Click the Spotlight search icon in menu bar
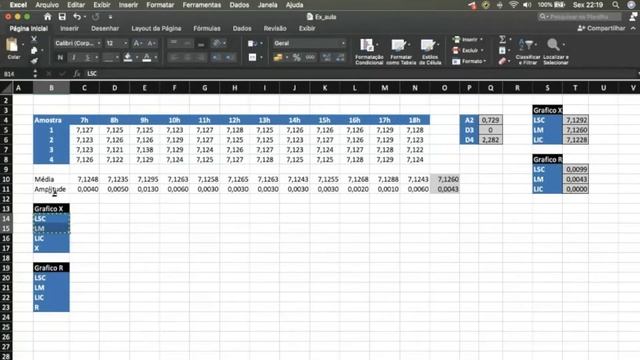This screenshot has width=640, height=360. click(x=616, y=5)
